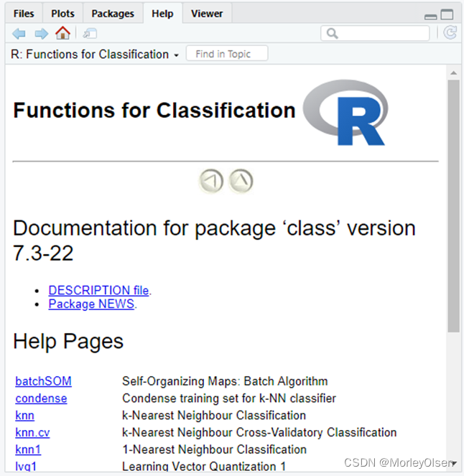
Task: Click 'Learning Vector Quantization 1' text
Action: click(204, 466)
